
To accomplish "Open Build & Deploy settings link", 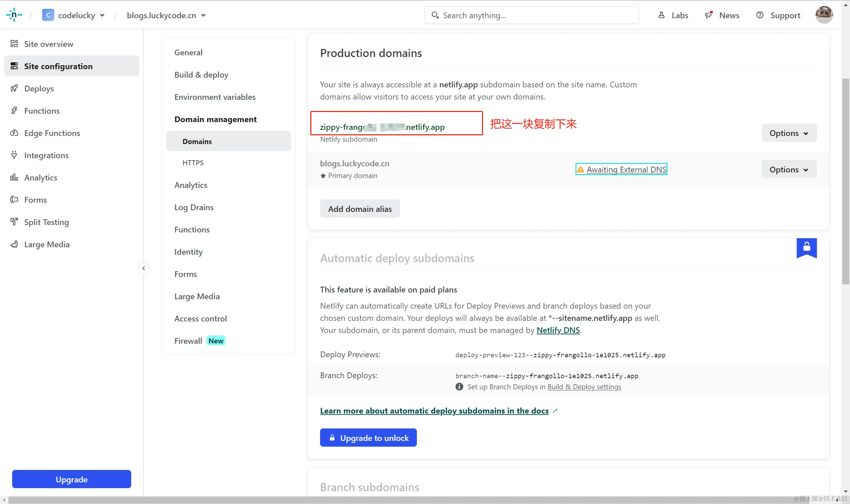I will (x=584, y=387).
